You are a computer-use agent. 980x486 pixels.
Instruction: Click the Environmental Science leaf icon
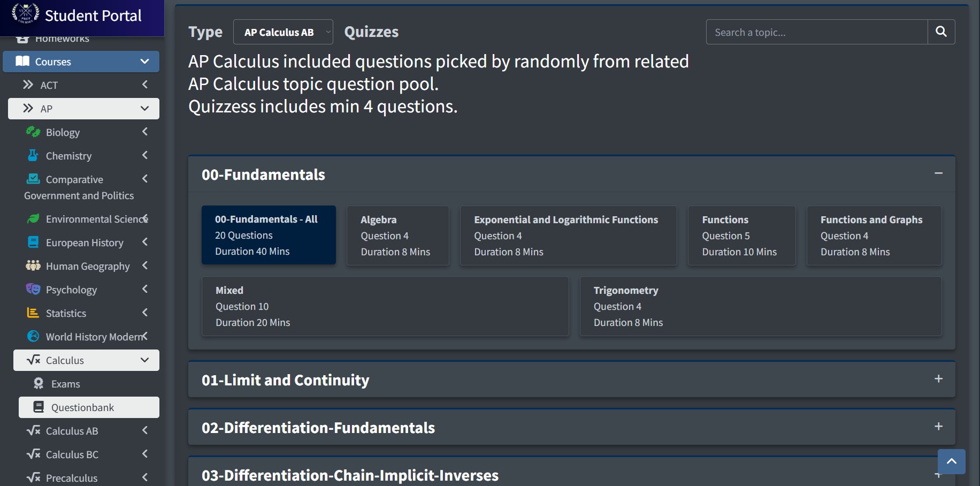click(33, 219)
